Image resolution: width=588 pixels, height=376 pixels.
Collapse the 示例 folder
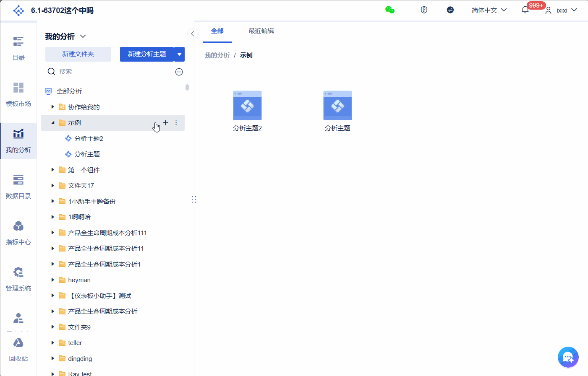point(53,123)
